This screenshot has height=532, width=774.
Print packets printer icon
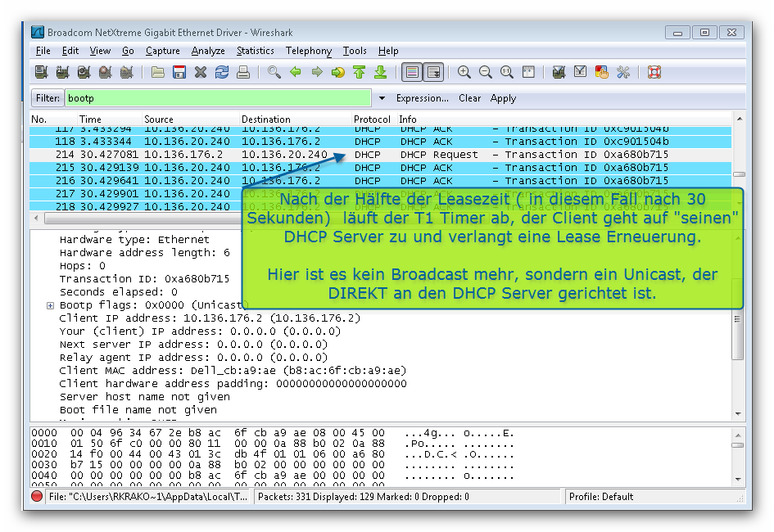[243, 73]
